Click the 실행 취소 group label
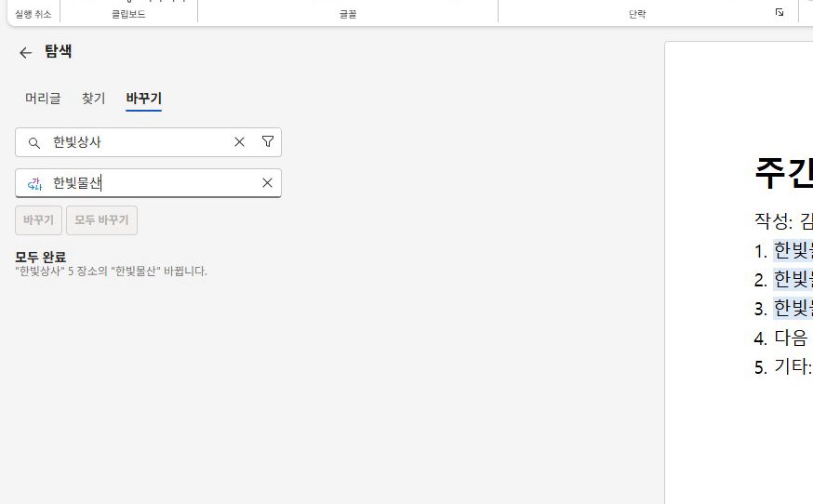This screenshot has height=504, width=813. pyautogui.click(x=33, y=15)
